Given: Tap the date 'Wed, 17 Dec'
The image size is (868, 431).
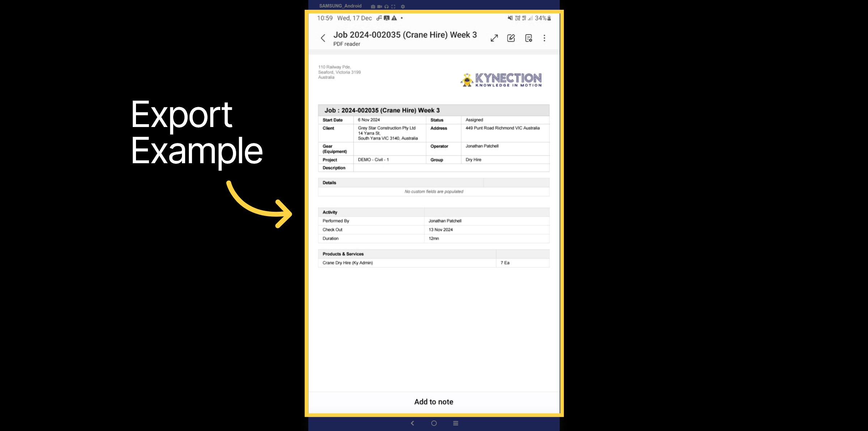Looking at the screenshot, I should [x=354, y=18].
